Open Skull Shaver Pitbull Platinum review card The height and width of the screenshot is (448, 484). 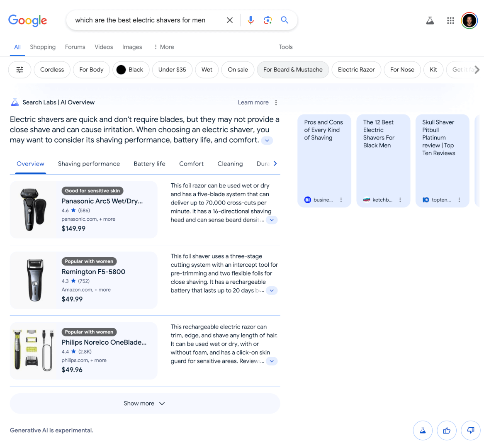pyautogui.click(x=442, y=161)
